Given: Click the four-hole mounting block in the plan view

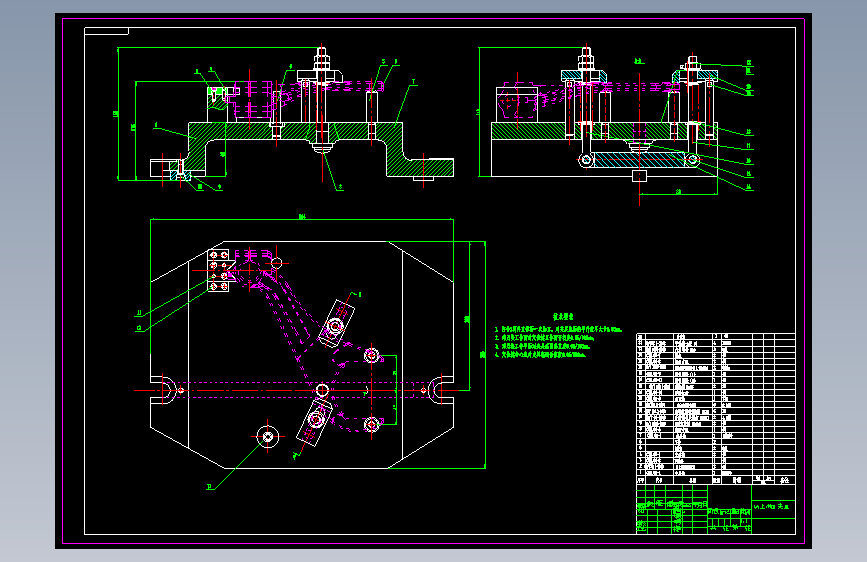Looking at the screenshot, I should [218, 270].
